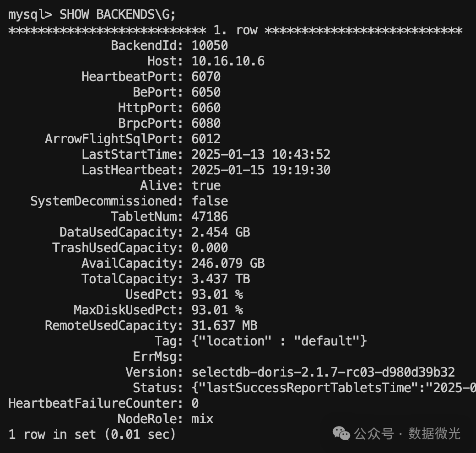Screen dimensions: 476x453
Task: Click the WeChat logo icon in the watermark
Action: pos(341,433)
